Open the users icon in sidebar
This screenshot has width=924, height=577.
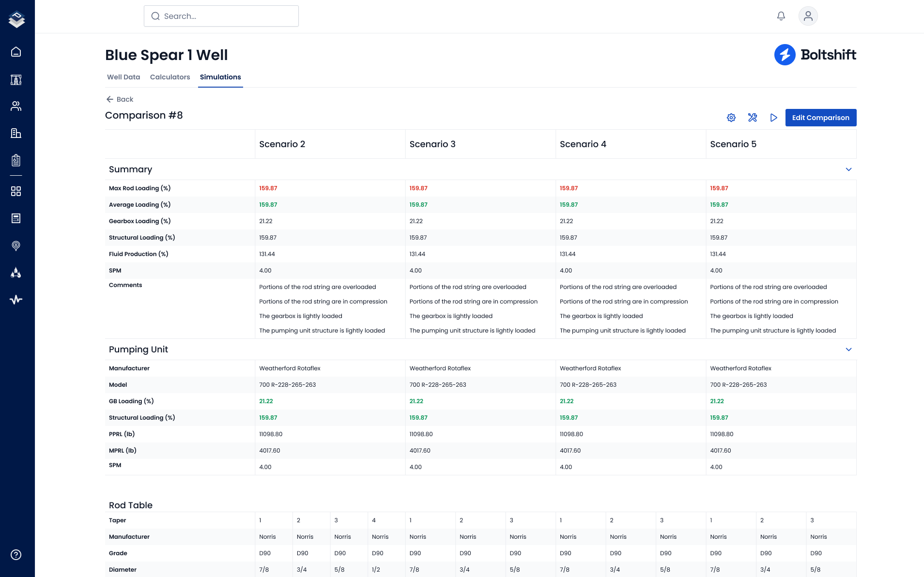16,106
